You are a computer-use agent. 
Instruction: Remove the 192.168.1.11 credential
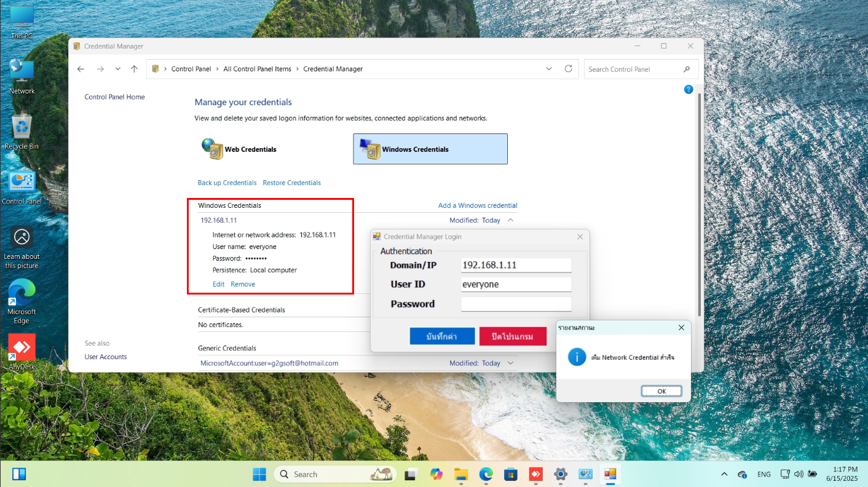[243, 284]
